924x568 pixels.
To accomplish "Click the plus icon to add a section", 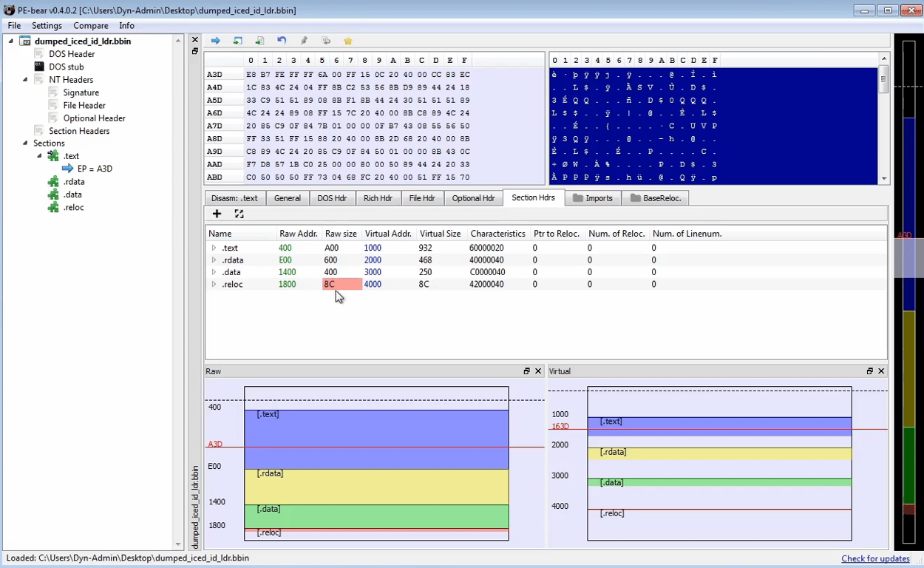I will pos(217,214).
